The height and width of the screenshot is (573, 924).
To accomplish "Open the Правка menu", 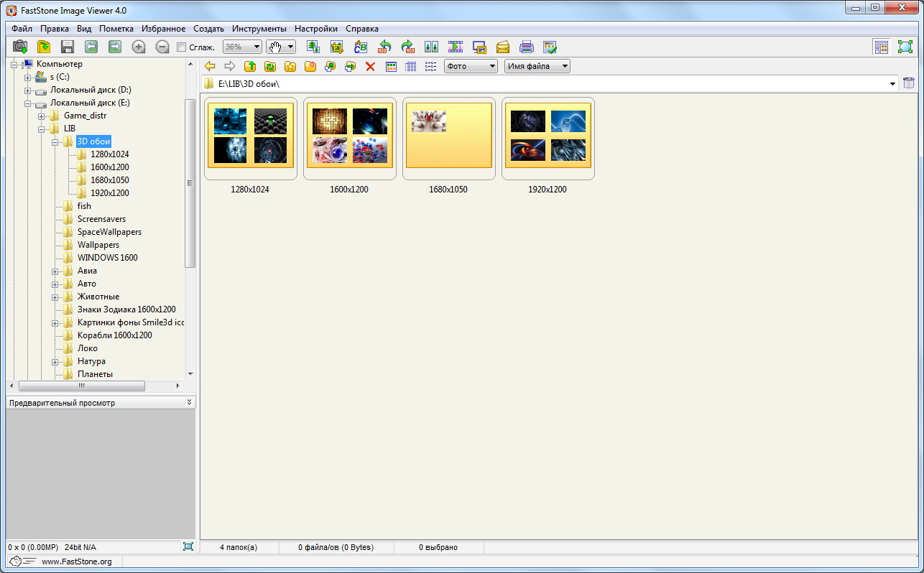I will pos(55,29).
